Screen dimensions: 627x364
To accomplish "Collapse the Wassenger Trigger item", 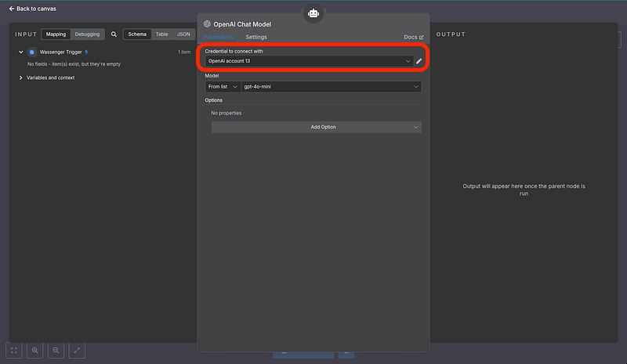I will click(x=21, y=52).
